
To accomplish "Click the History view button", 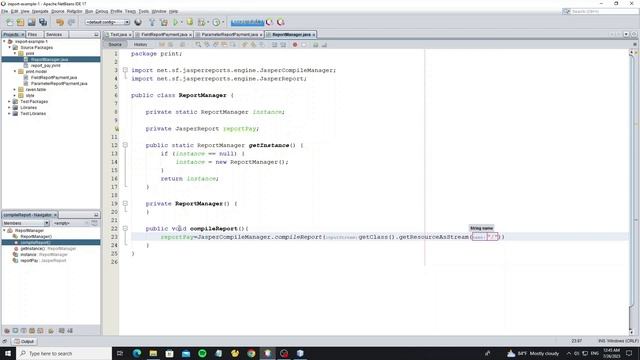I will pyautogui.click(x=140, y=44).
